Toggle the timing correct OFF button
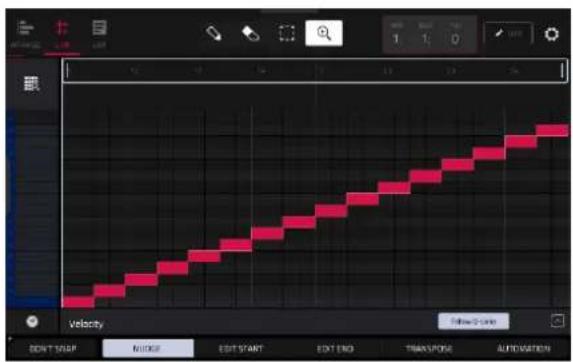Screen dimensions: 573x362 pyautogui.click(x=508, y=34)
